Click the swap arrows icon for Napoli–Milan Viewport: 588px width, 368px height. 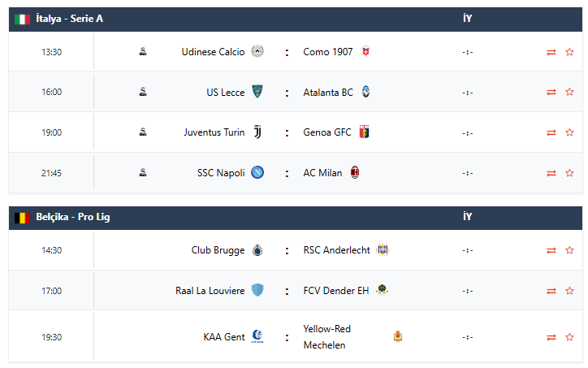[551, 173]
